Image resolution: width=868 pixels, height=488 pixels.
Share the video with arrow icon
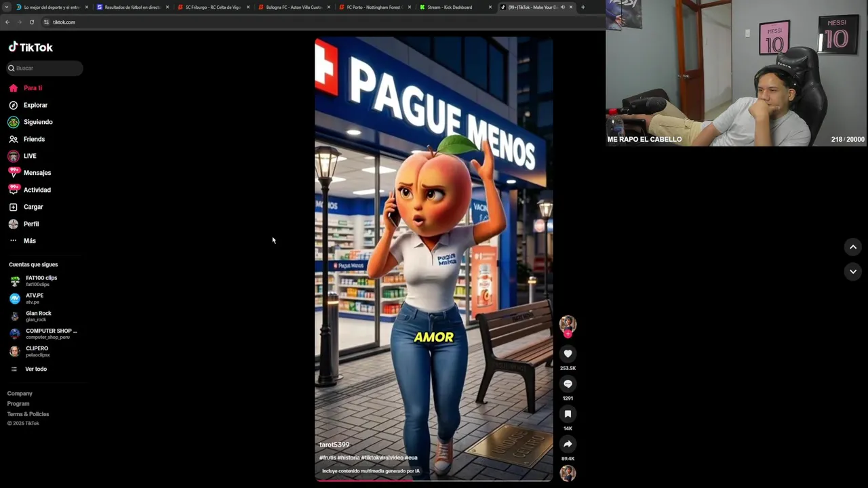pyautogui.click(x=568, y=444)
